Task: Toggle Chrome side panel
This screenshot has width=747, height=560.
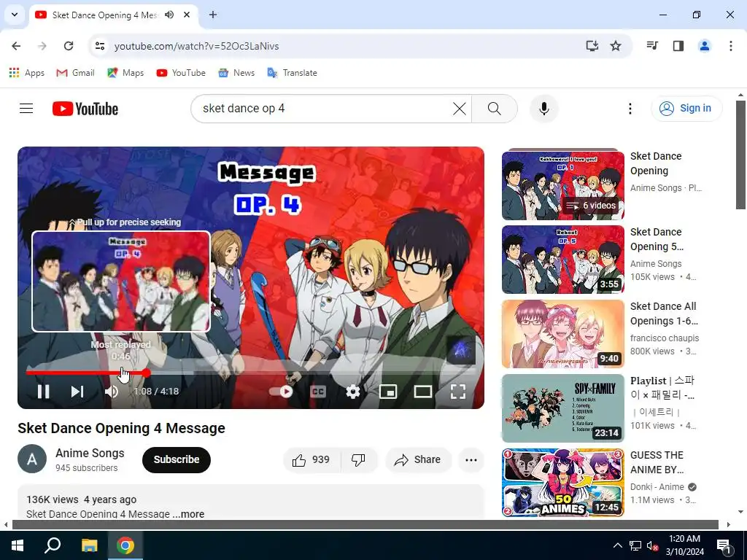Action: (678, 46)
